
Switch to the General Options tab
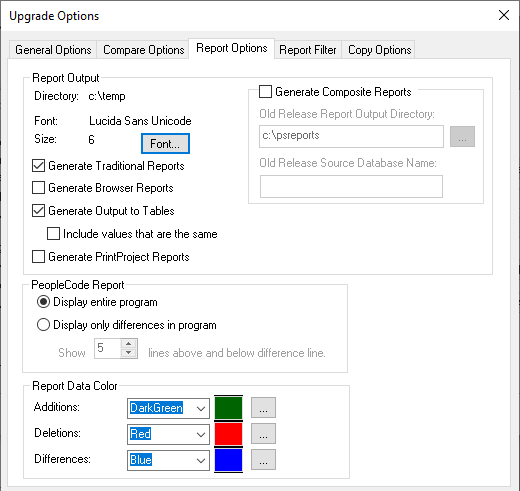[53, 50]
